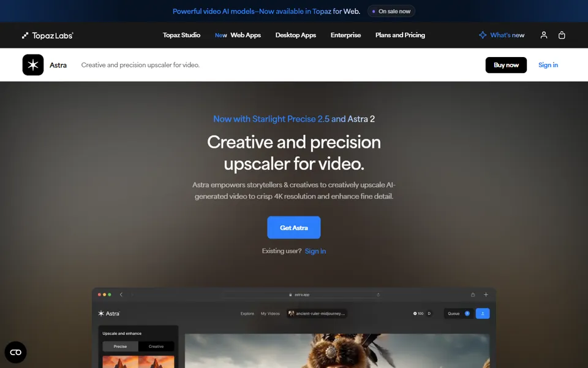Viewport: 588px width, 368px height.
Task: Click the share icon in the preview browser
Action: (473, 295)
